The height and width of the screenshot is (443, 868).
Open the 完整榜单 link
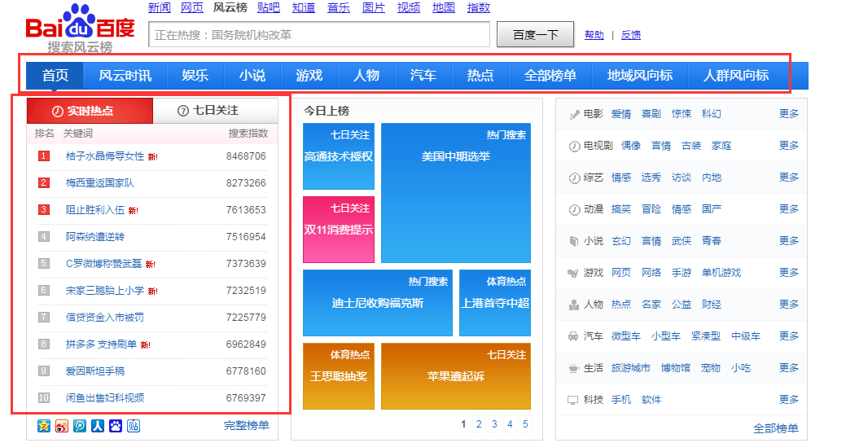246,425
